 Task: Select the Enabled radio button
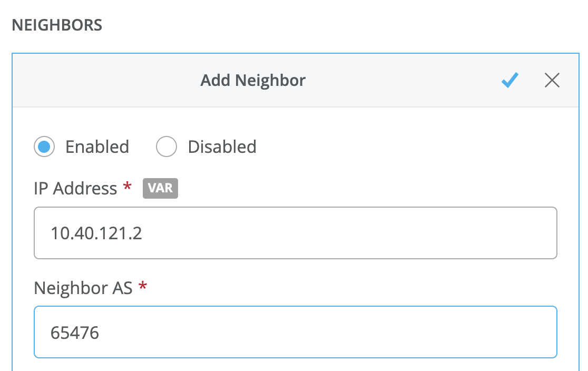click(44, 147)
